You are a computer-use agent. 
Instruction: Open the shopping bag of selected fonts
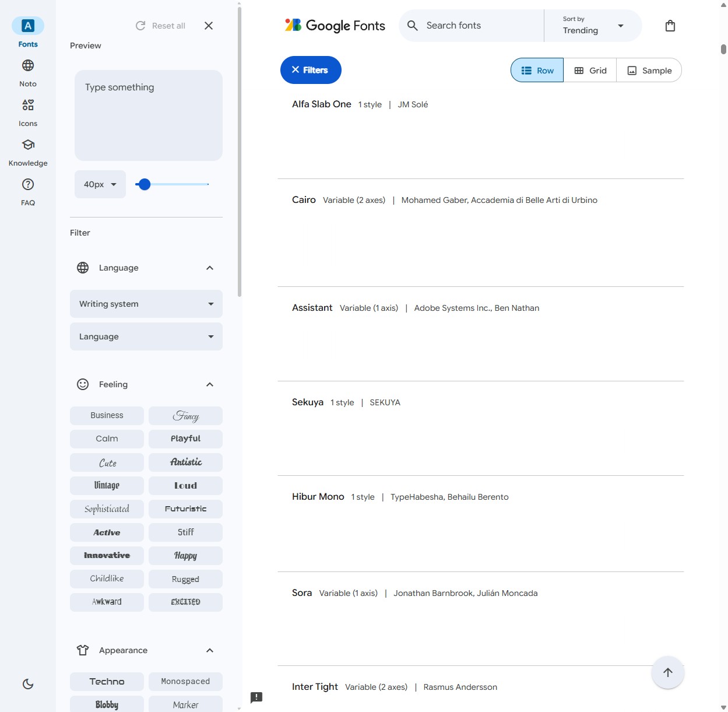coord(670,26)
